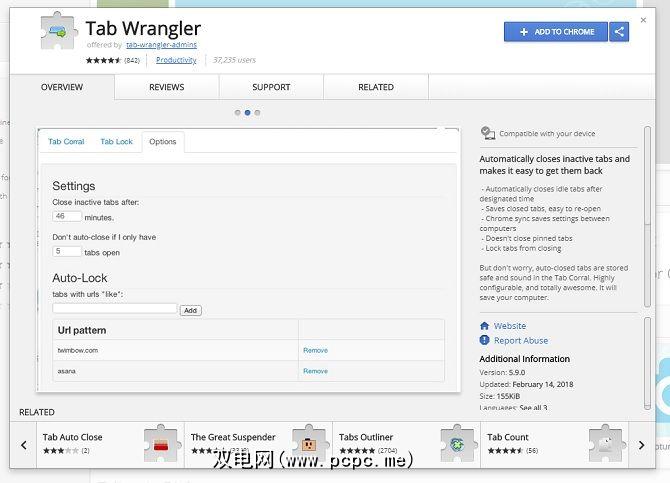Screen dimensions: 670x483
Task: Click the Version: 5.9.0 text
Action: tap(502, 372)
